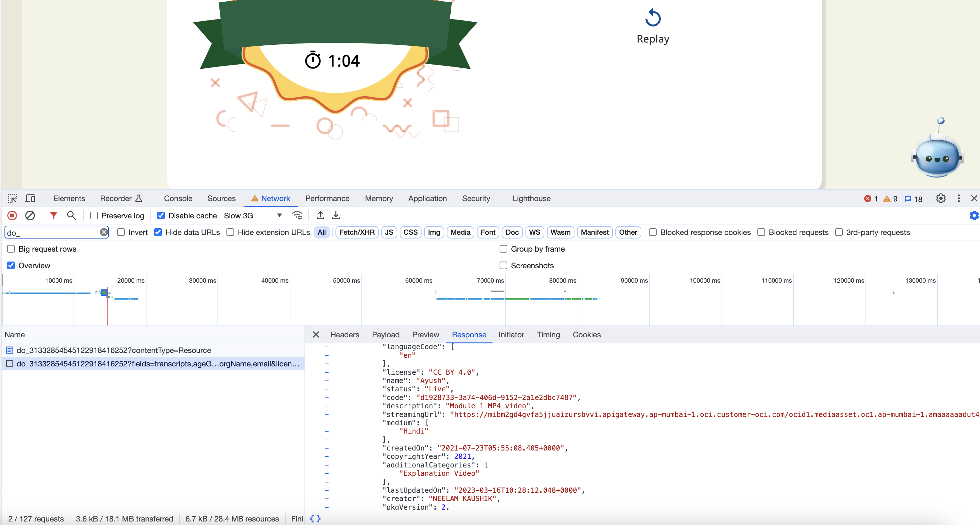Enable the Screenshots option
The height and width of the screenshot is (525, 980).
click(503, 265)
